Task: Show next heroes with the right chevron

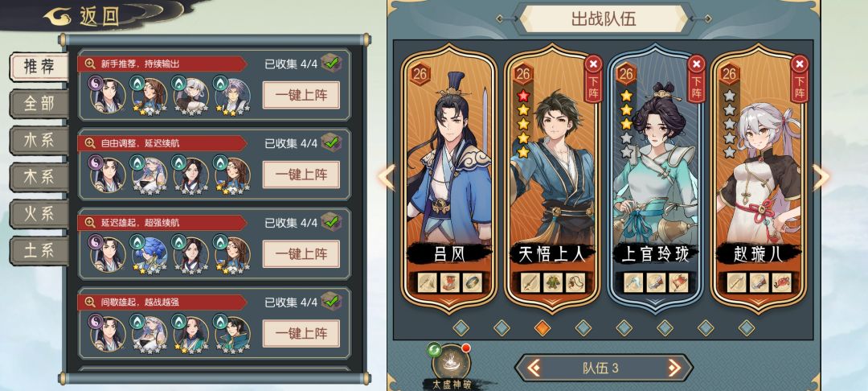Action: click(821, 177)
